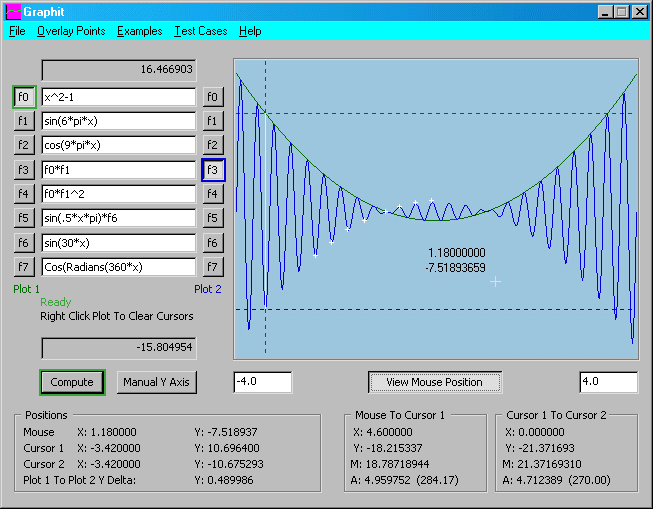The width and height of the screenshot is (653, 509).
Task: Click the View Mouse Position button
Action: [x=435, y=382]
